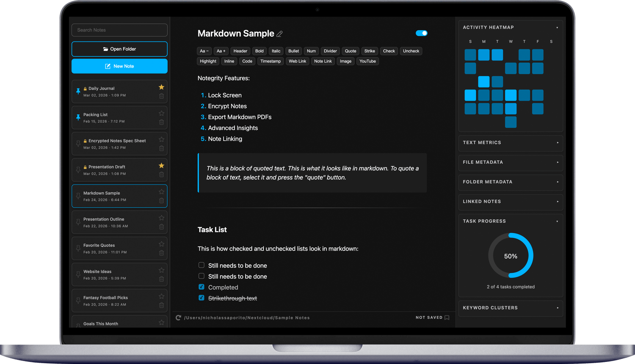This screenshot has height=364, width=635.
Task: Click the trash icon on Packing List
Action: click(161, 122)
